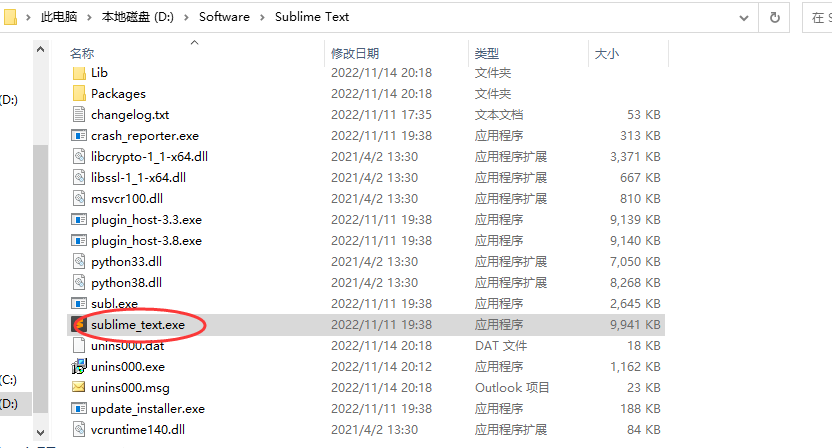The height and width of the screenshot is (448, 832).
Task: Select the (C:) drive in navigation pane
Action: pyautogui.click(x=8, y=380)
